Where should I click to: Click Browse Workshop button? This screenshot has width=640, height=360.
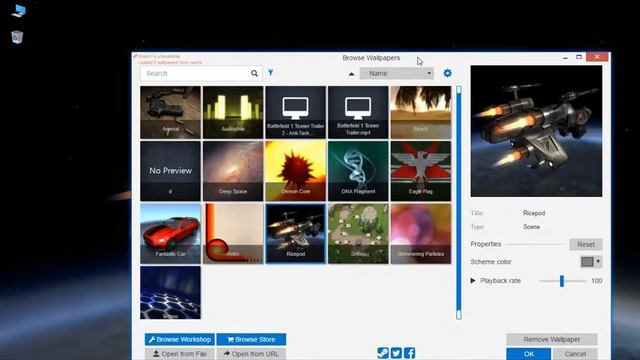point(180,339)
